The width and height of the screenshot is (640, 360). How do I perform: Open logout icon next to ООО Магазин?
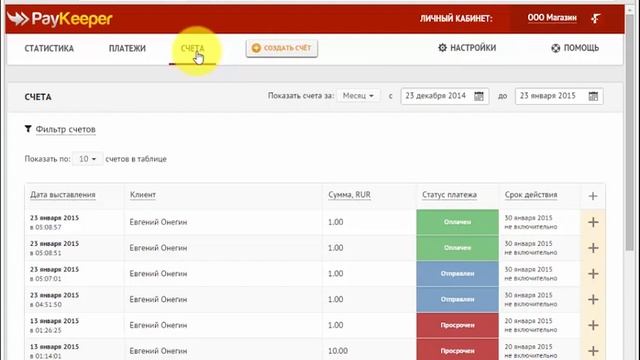point(596,18)
